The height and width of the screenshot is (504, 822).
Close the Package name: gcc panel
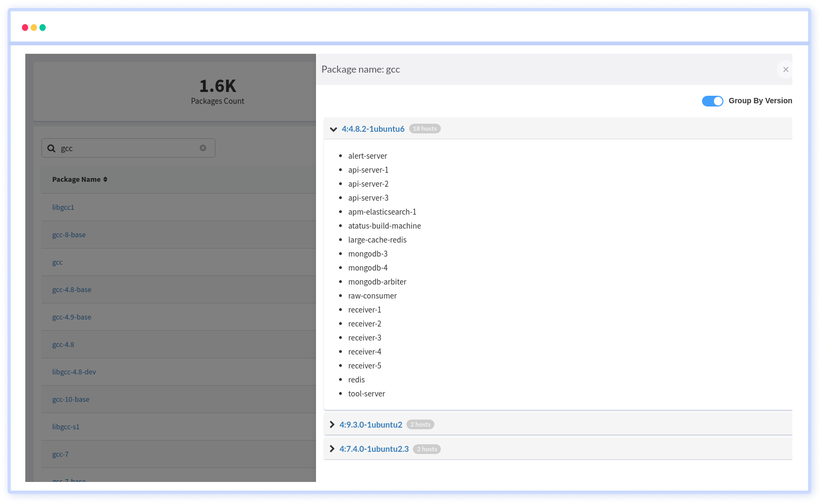(785, 69)
